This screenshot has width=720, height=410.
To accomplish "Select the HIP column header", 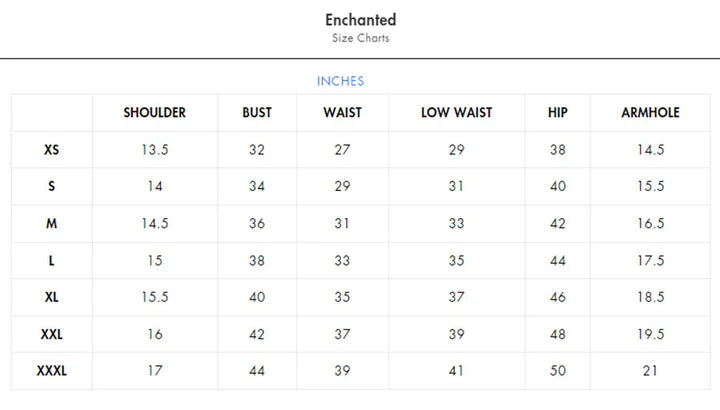I will point(557,113).
